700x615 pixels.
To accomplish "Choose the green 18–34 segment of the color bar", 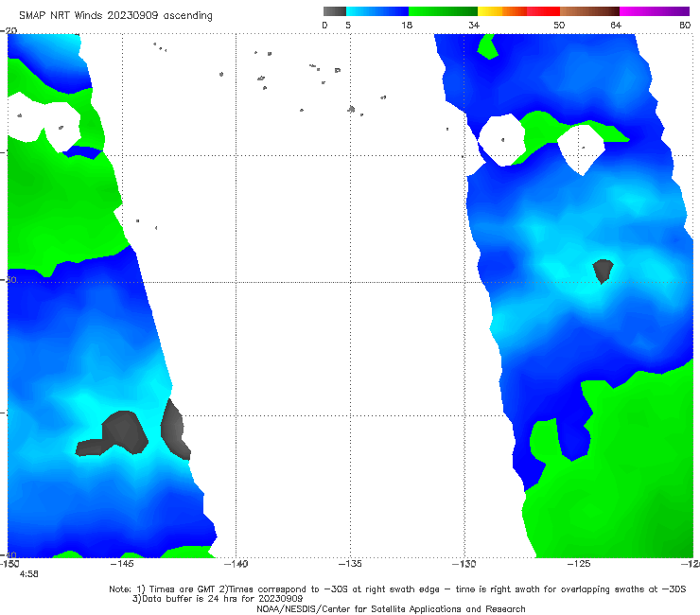I will tap(443, 11).
